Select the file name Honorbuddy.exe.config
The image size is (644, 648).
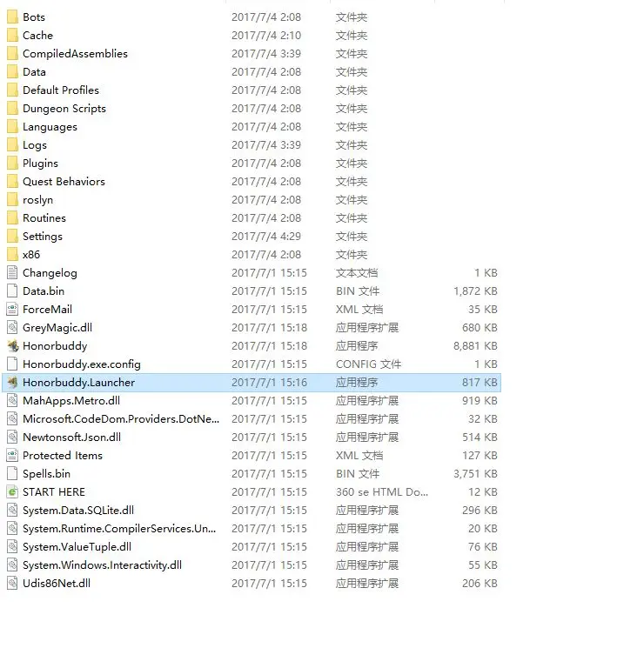click(x=82, y=364)
